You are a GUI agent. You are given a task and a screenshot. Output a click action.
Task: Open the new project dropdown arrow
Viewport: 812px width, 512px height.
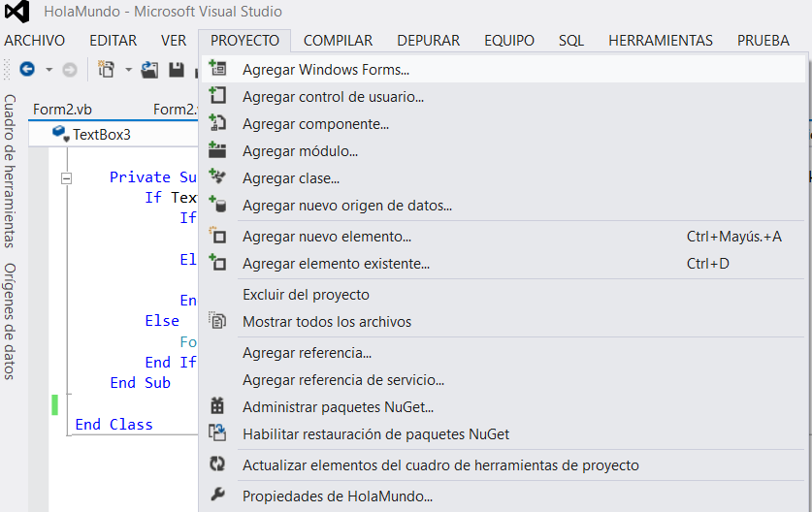pyautogui.click(x=128, y=70)
